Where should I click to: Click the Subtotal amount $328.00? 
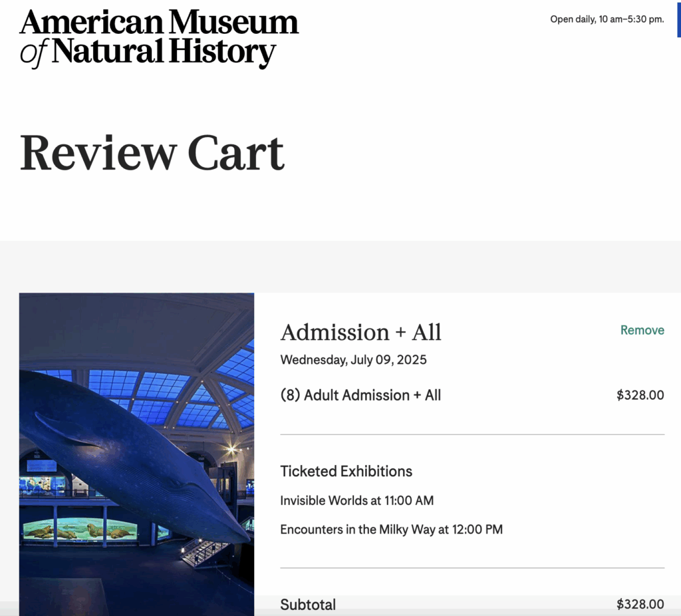[640, 604]
